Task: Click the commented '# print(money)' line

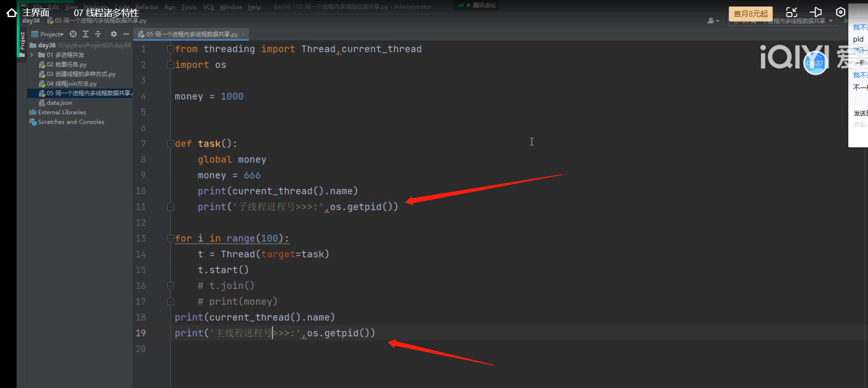Action: point(238,302)
